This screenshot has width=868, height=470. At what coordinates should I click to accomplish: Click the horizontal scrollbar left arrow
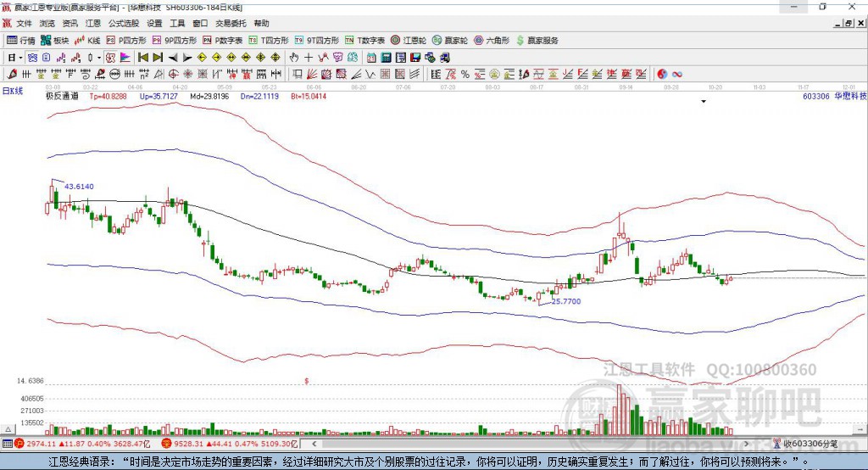pyautogui.click(x=314, y=444)
